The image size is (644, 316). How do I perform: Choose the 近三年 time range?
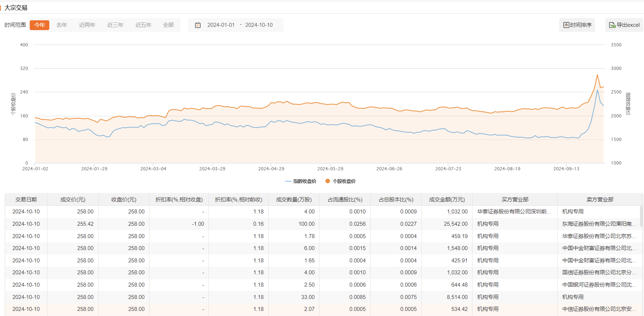[115, 25]
